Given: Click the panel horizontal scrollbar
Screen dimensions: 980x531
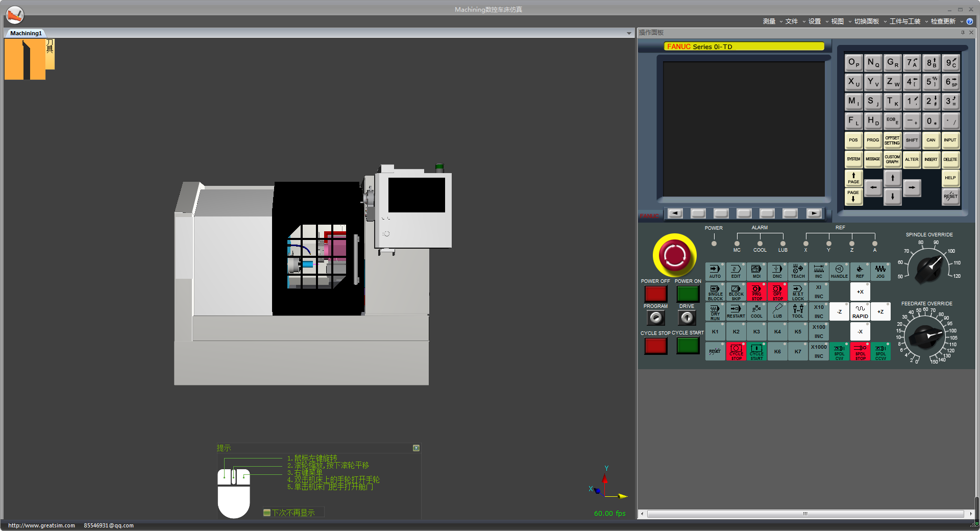Looking at the screenshot, I should tap(805, 514).
